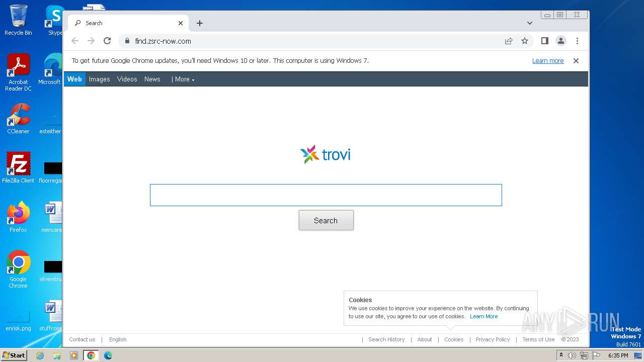The height and width of the screenshot is (362, 644).
Task: Open CCleaner desktop shortcut
Action: click(x=18, y=119)
